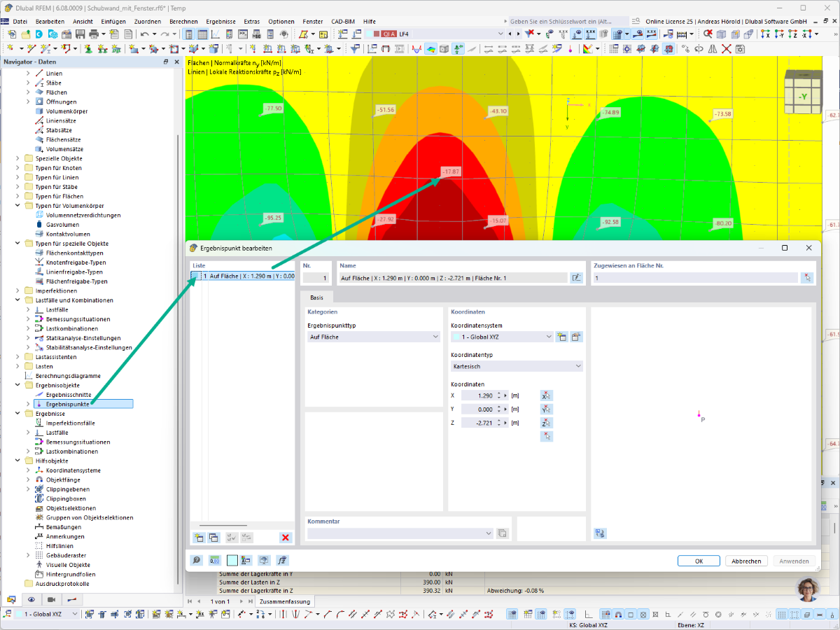Click the Zugewiesen an Fläche Nr. field

click(x=695, y=278)
